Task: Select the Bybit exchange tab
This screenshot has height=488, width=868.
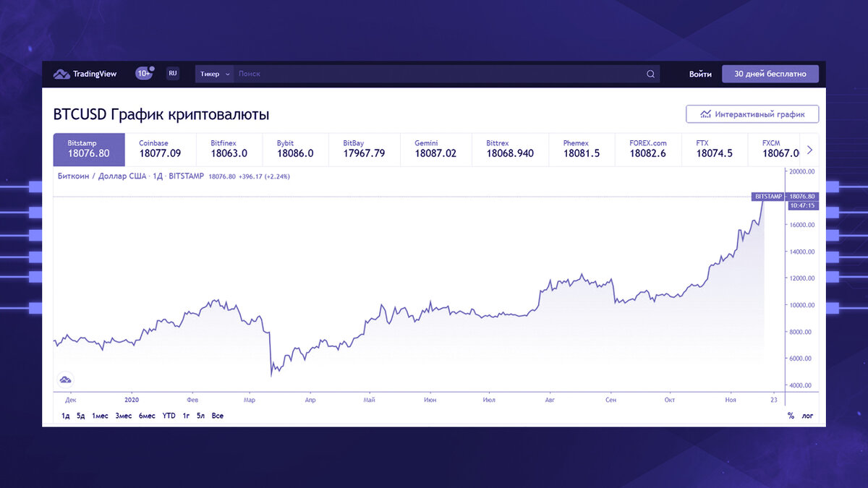Action: pyautogui.click(x=295, y=149)
